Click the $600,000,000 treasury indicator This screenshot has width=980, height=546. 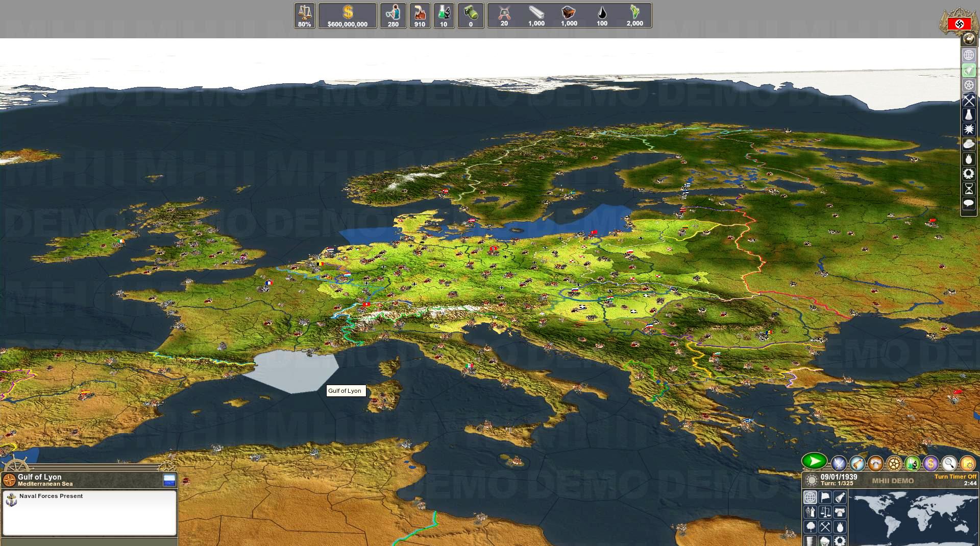[x=348, y=16]
